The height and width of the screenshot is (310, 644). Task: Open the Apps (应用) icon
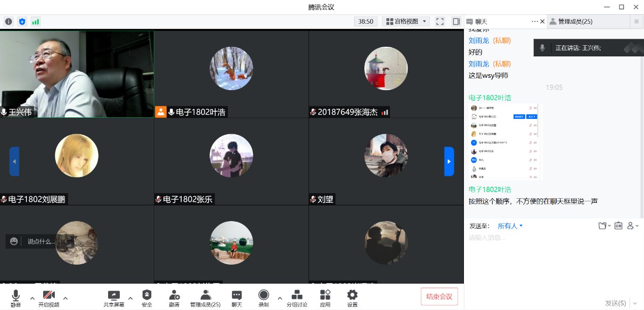point(325,298)
